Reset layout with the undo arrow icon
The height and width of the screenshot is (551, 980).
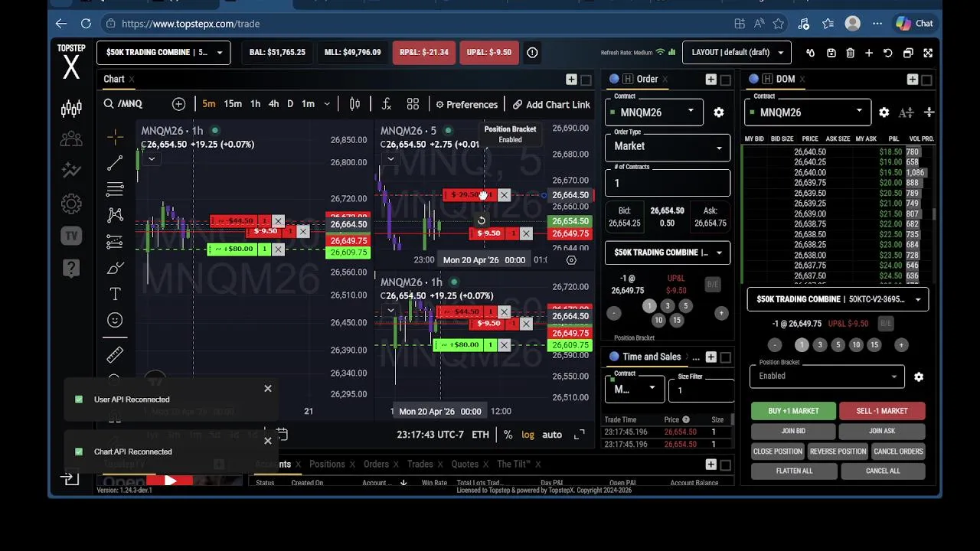click(x=888, y=53)
